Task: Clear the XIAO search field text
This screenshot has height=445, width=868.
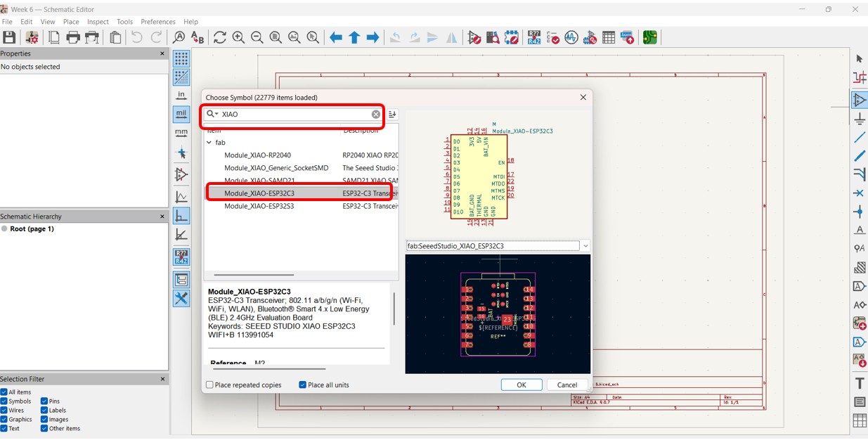Action: click(376, 114)
